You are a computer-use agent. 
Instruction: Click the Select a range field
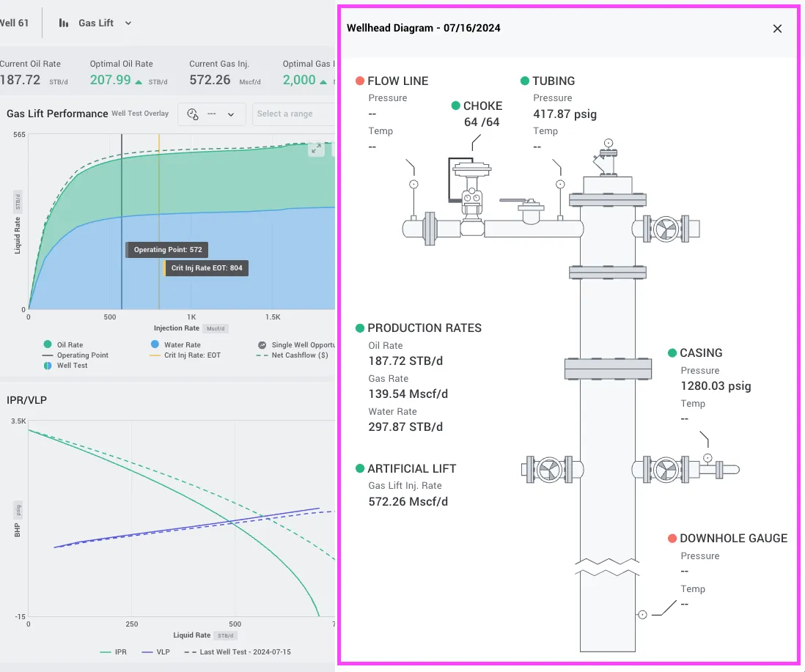coord(294,114)
